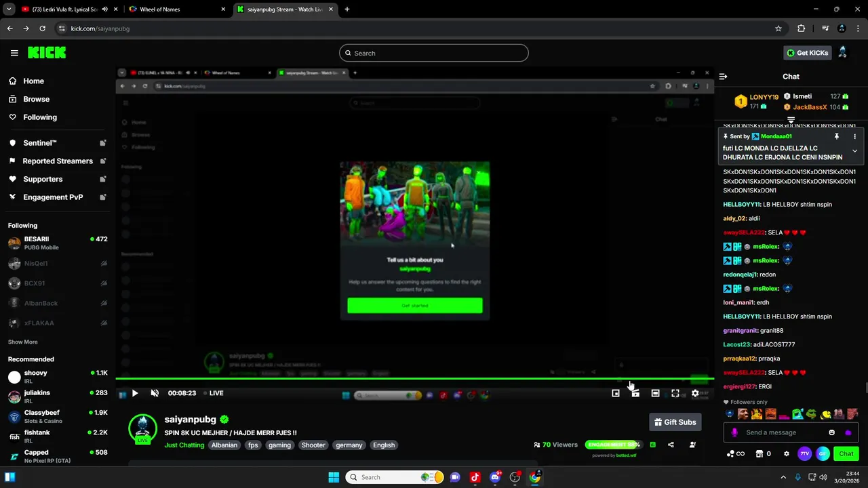Unpin the pinned chat message
Screen dimensions: 868x488
837,136
